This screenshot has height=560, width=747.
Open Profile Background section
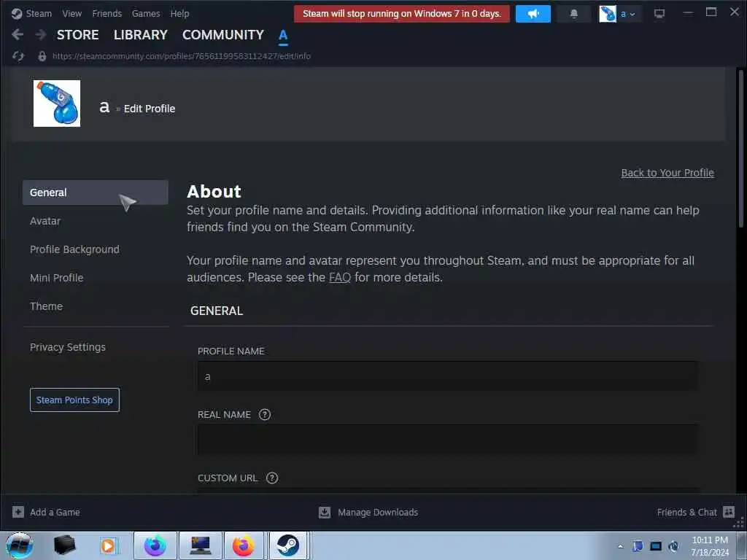coord(75,249)
